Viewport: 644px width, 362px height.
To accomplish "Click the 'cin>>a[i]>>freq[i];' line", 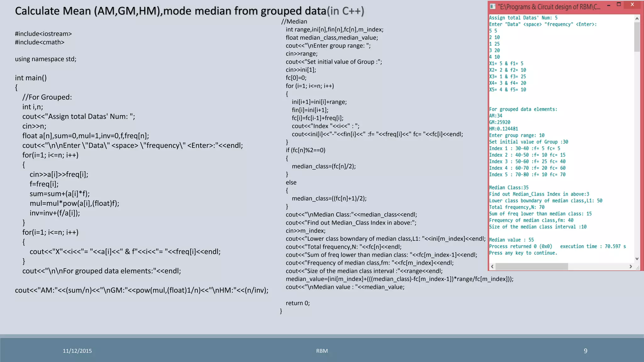I will (59, 174).
